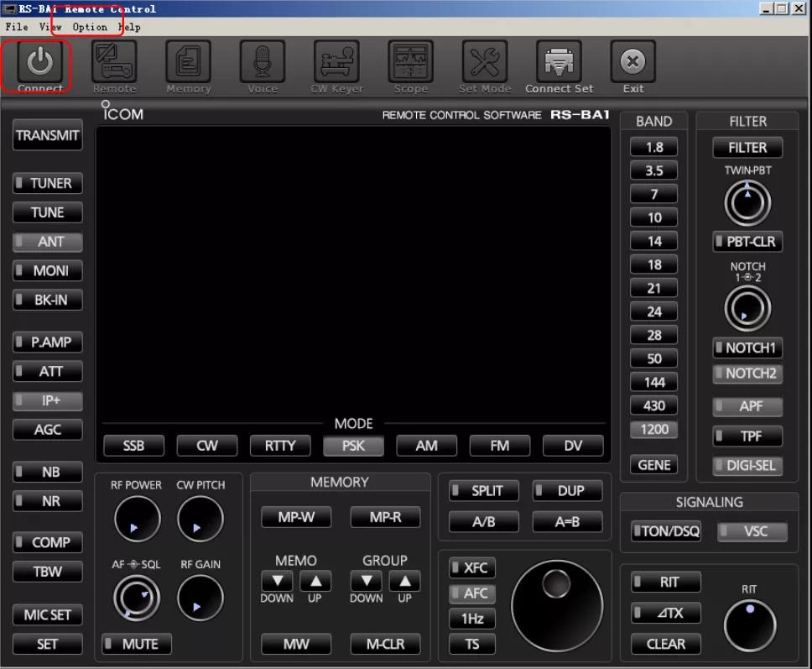Select the 144 band
This screenshot has width=812, height=669.
pyautogui.click(x=654, y=383)
